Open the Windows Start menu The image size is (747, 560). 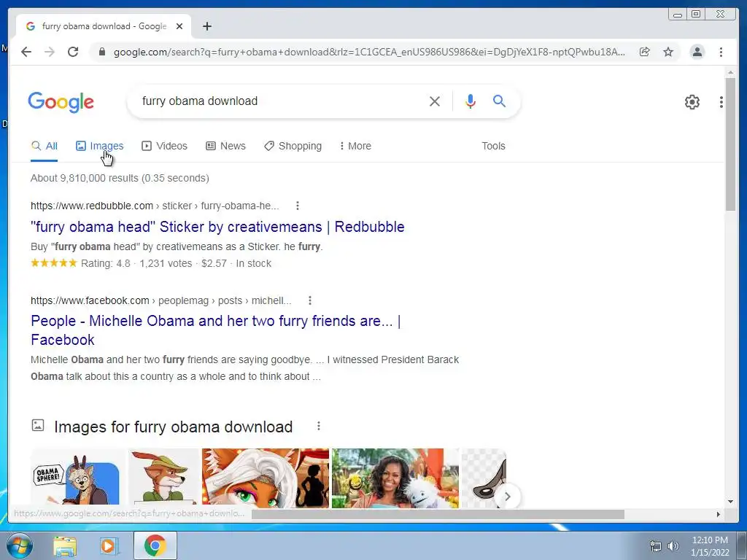point(19,545)
